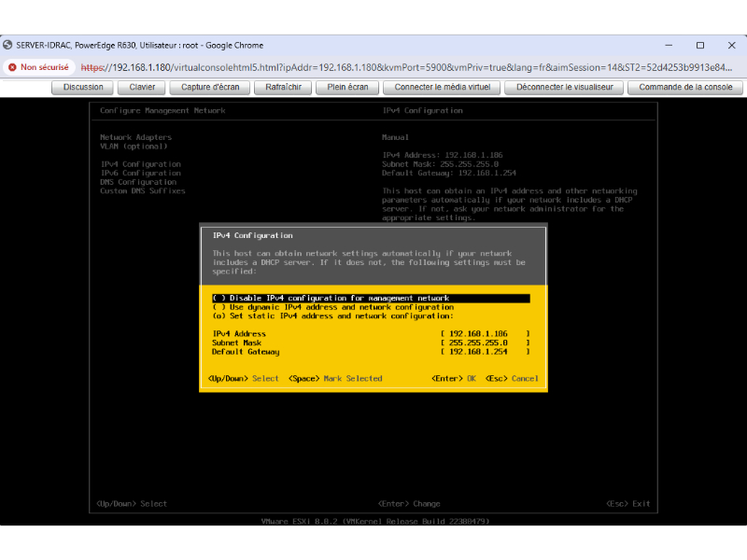Select IPv6 Configuration menu entry
Viewport: 747px width, 560px height.
click(140, 173)
